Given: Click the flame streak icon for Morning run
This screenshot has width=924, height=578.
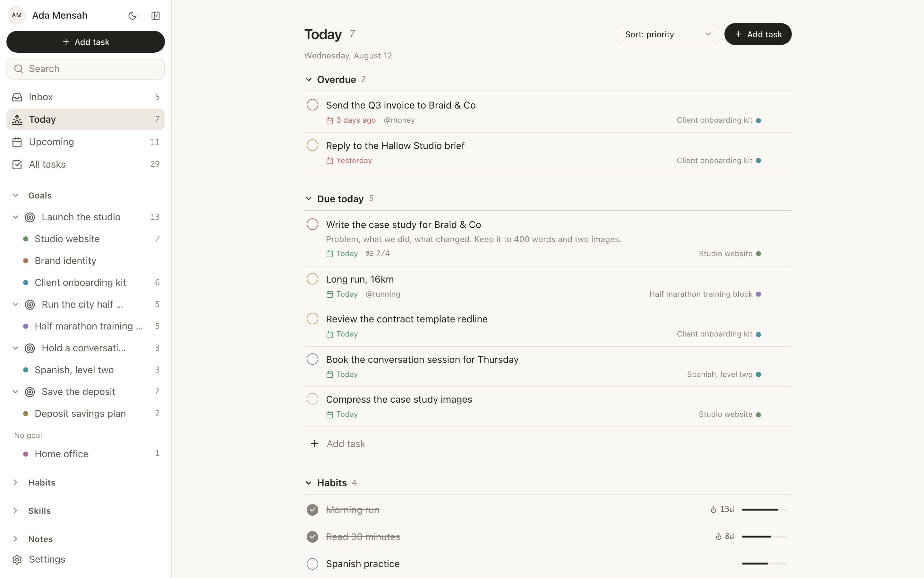Looking at the screenshot, I should [x=713, y=510].
